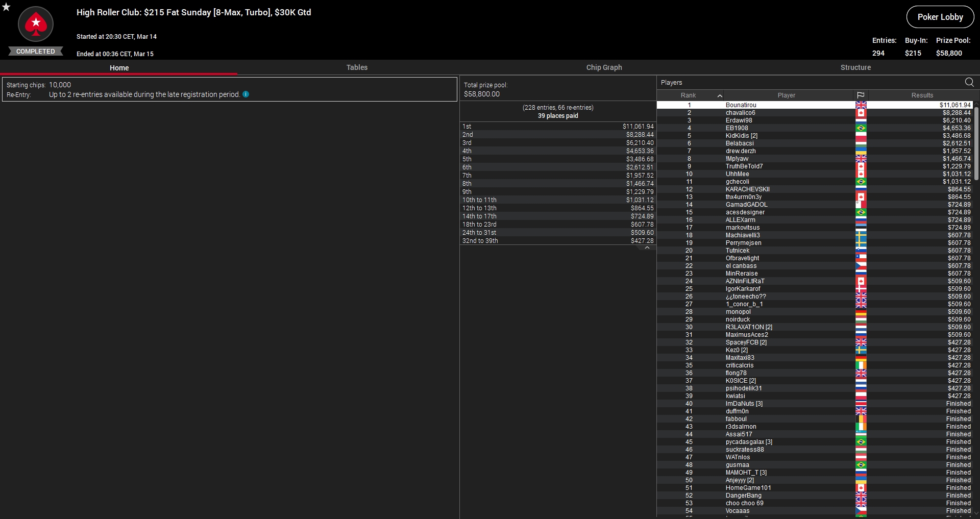This screenshot has width=980, height=519.
Task: Click the tournament title text
Action: coord(194,12)
